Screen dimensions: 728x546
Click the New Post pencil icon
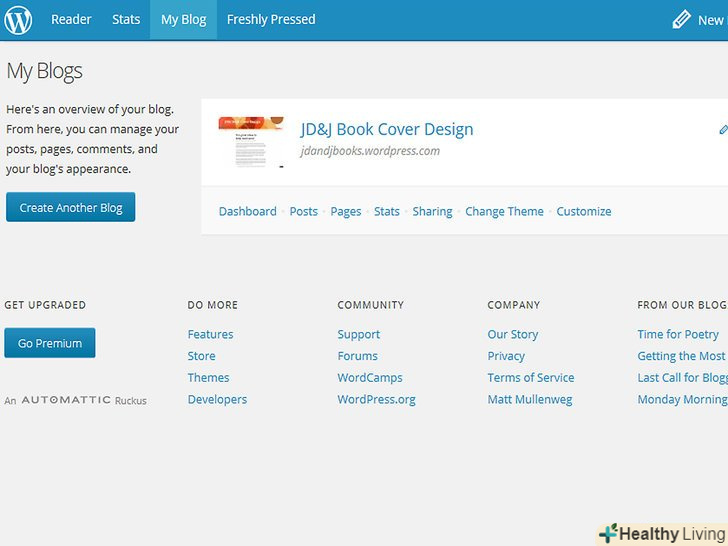[x=681, y=20]
